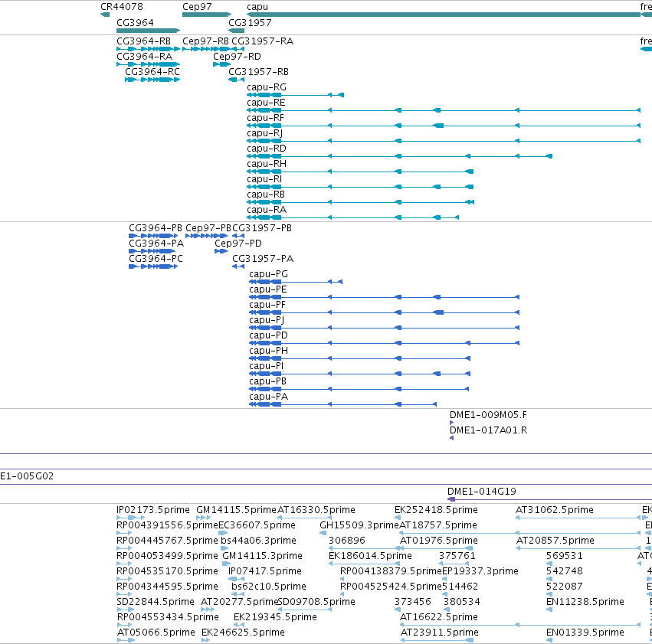Click the capu-PD protein label

(x=269, y=335)
